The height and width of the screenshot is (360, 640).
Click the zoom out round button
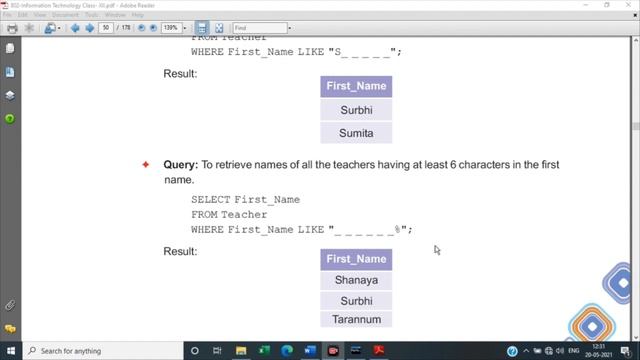141,28
